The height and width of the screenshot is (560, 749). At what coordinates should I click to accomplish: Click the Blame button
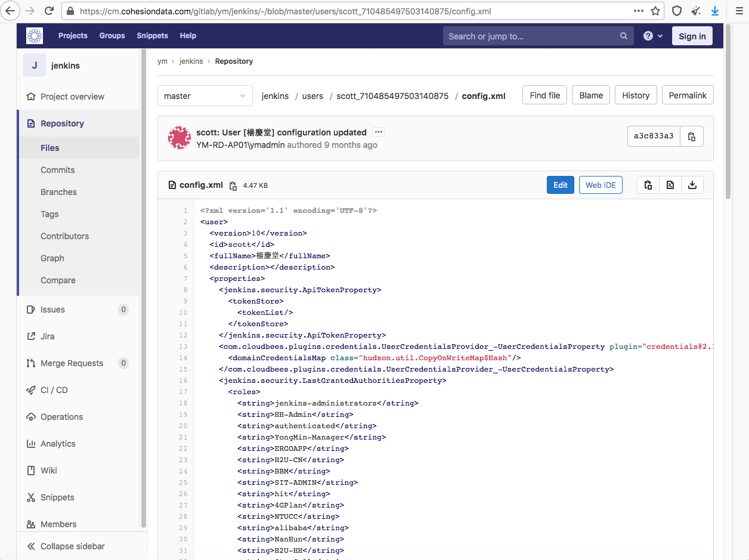coord(591,95)
